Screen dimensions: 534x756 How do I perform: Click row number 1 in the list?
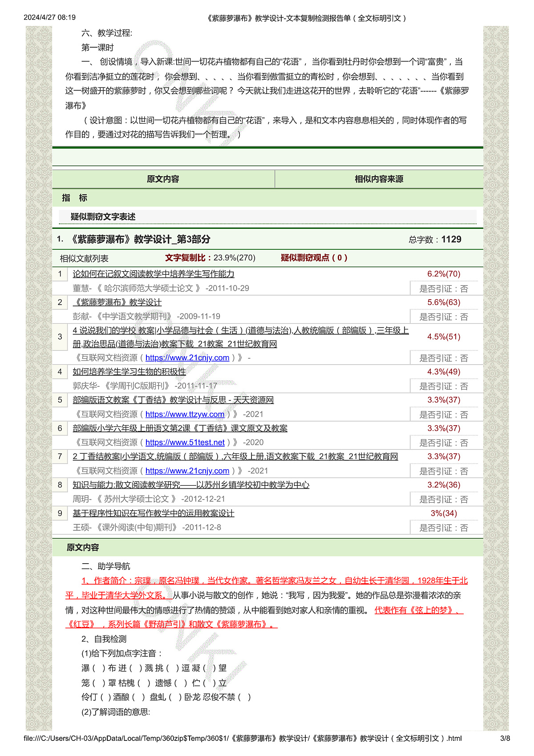60,274
